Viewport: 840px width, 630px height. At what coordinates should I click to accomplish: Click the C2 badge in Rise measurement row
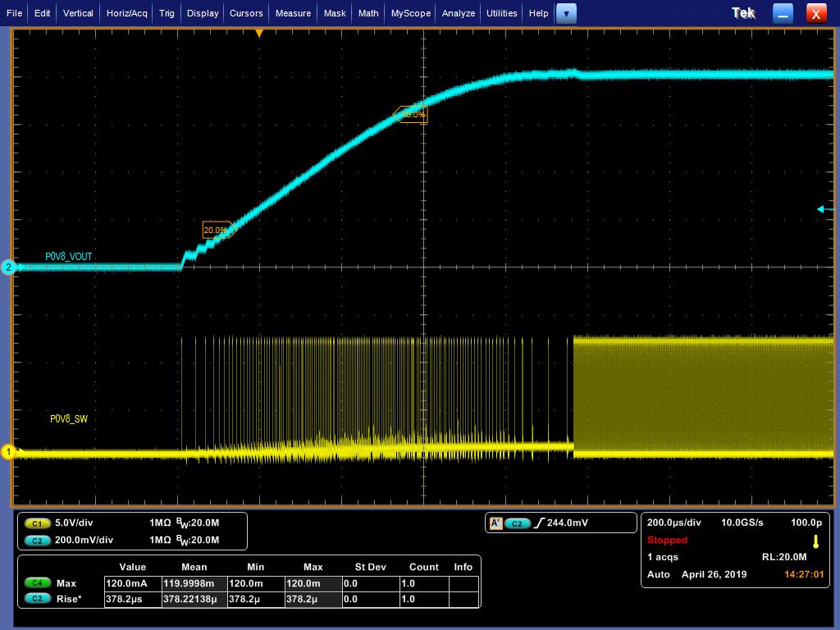pyautogui.click(x=37, y=599)
